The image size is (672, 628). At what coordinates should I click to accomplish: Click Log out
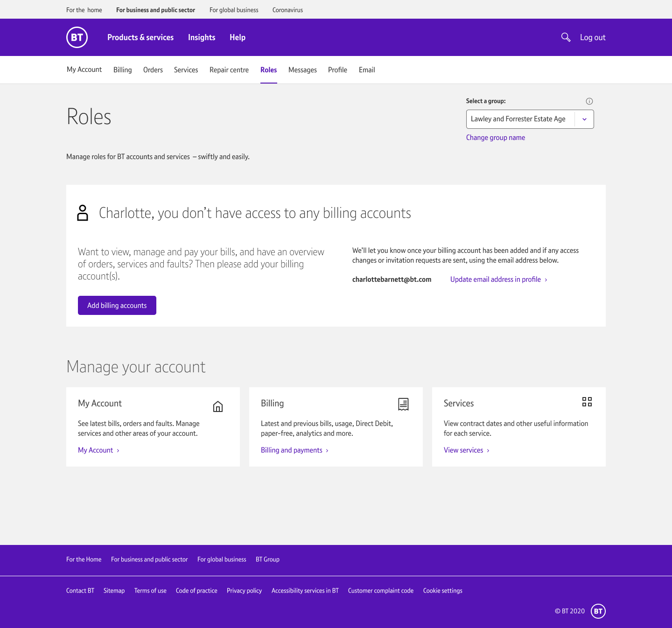tap(593, 37)
